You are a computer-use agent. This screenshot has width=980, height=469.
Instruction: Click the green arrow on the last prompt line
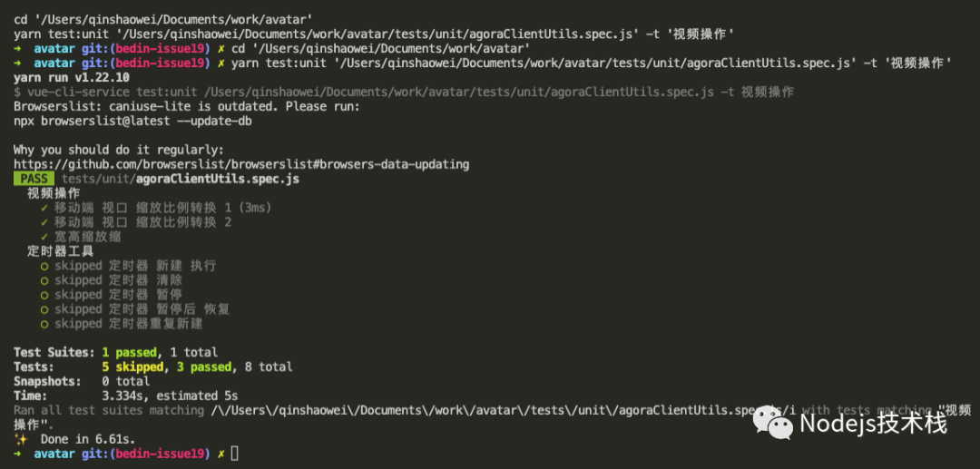(x=17, y=453)
